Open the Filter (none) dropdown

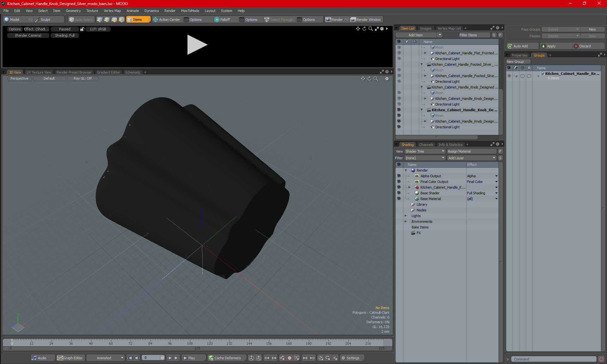[x=425, y=158]
